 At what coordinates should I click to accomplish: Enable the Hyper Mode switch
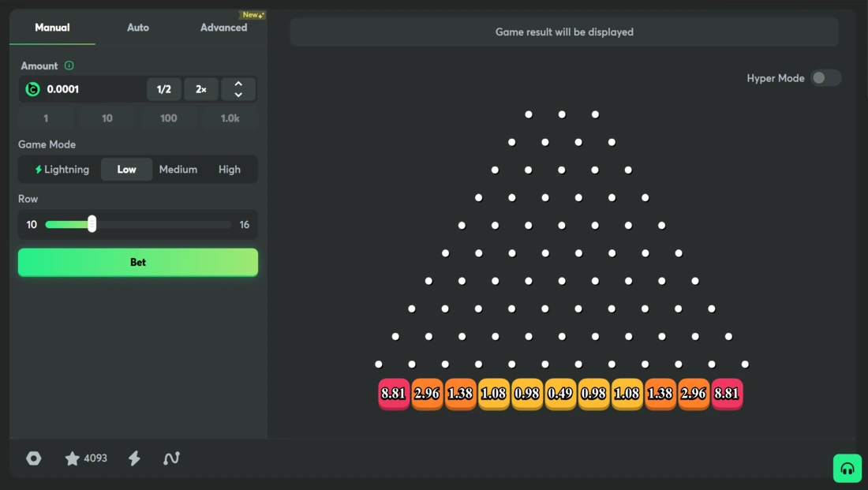(825, 78)
